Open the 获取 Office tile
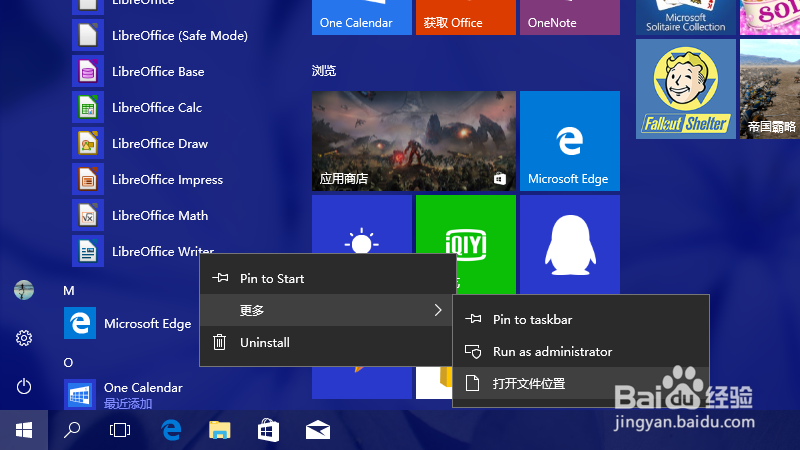800x450 pixels. tap(466, 17)
